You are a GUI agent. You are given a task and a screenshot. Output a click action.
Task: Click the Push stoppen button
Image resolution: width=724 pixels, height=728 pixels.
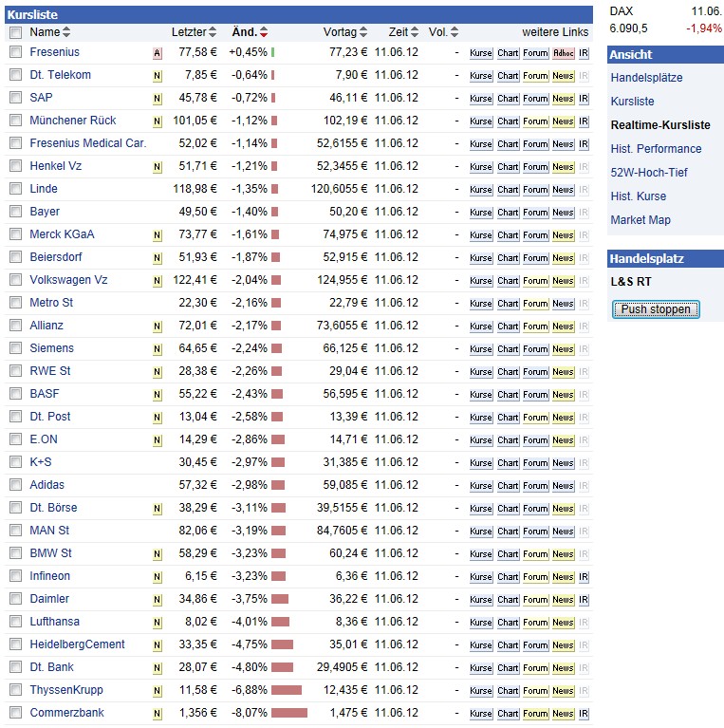tap(656, 309)
